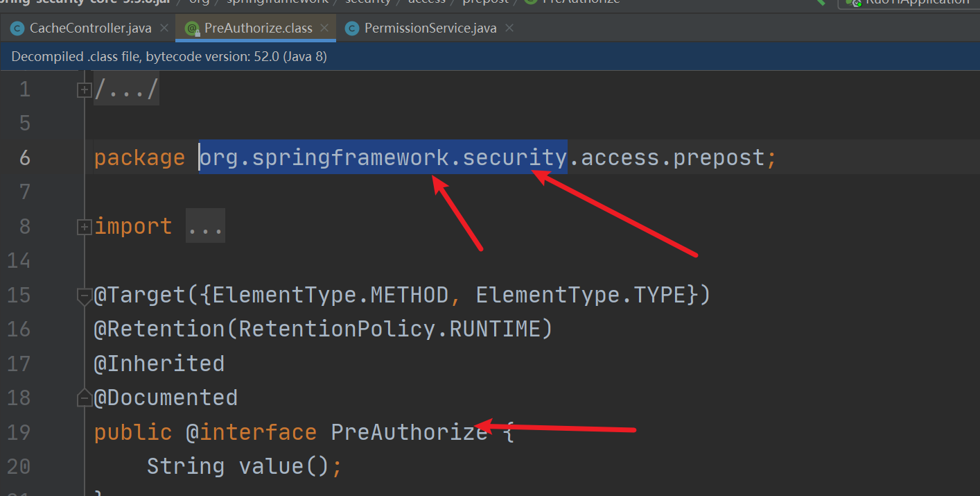Expand the folded comment on line 1
The height and width of the screenshot is (496, 980).
85,89
